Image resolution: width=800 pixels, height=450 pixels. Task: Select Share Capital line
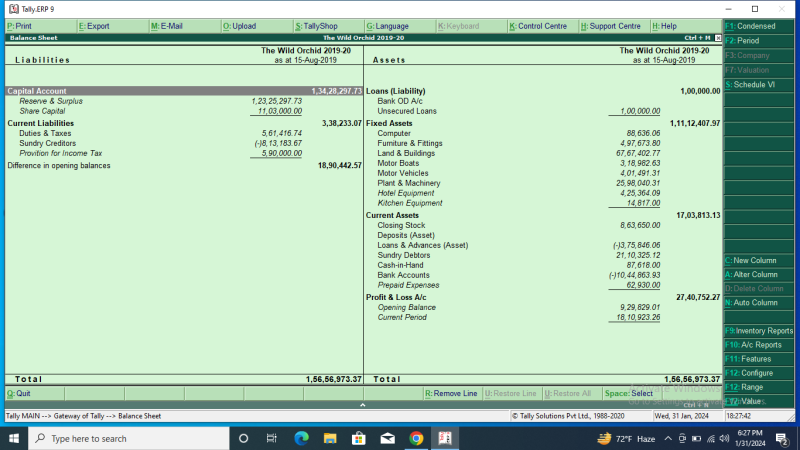point(42,111)
